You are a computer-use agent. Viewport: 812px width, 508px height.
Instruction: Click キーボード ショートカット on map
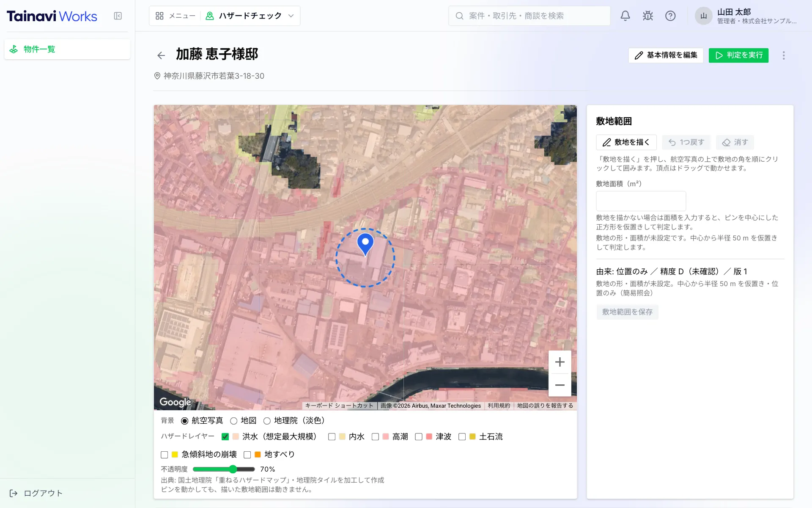click(339, 406)
